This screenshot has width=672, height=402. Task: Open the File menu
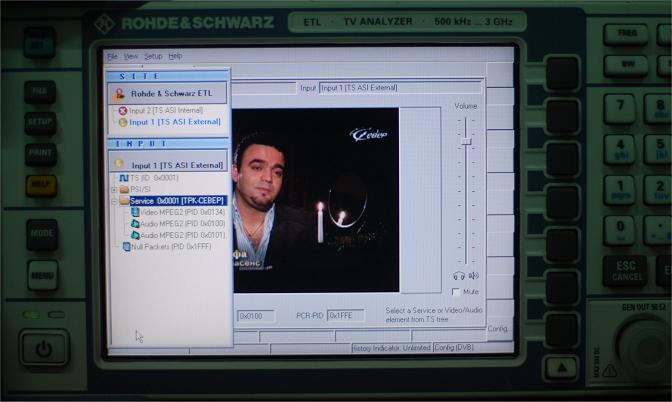tap(112, 56)
